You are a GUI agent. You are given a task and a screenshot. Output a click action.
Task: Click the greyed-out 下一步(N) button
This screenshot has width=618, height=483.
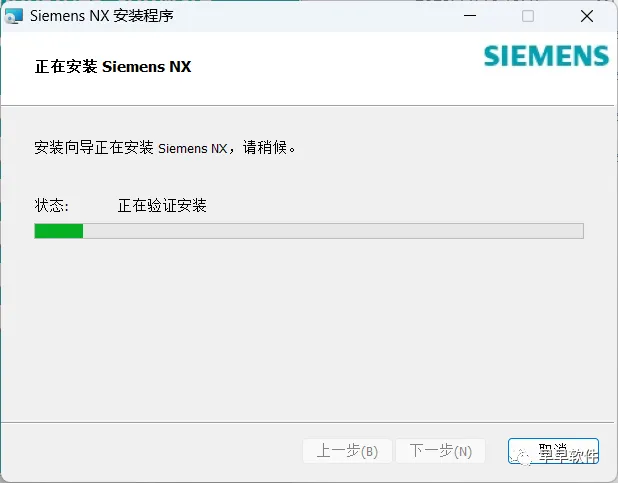point(440,451)
